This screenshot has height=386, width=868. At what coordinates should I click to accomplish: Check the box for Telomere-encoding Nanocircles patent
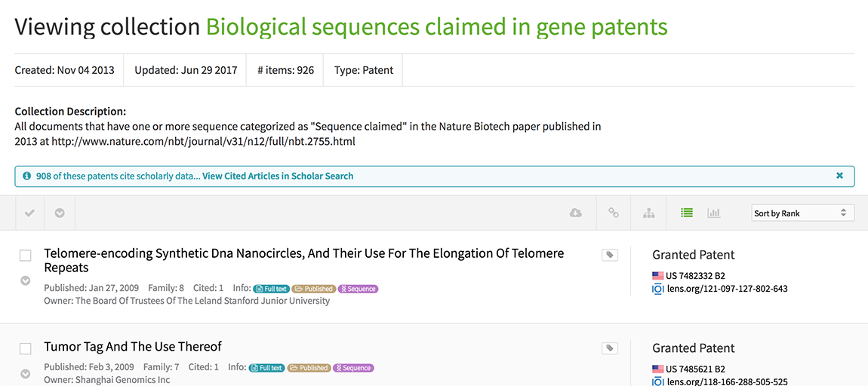tap(25, 256)
